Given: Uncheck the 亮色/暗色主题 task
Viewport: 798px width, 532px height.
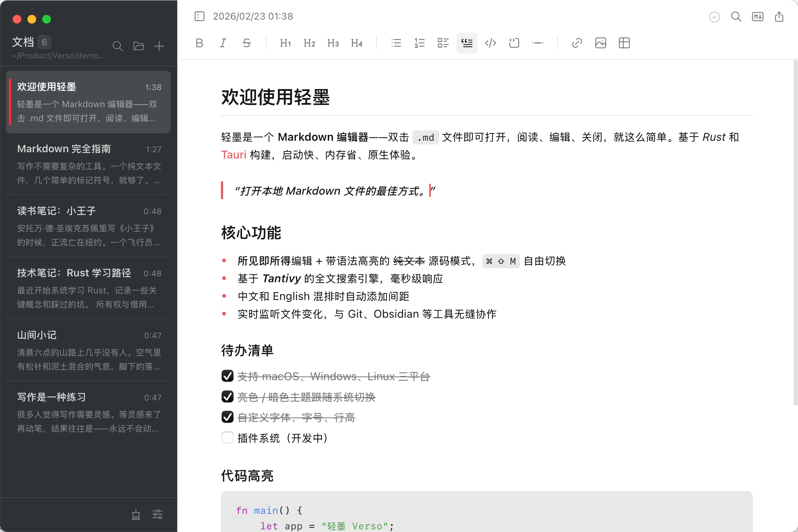Looking at the screenshot, I should (228, 396).
